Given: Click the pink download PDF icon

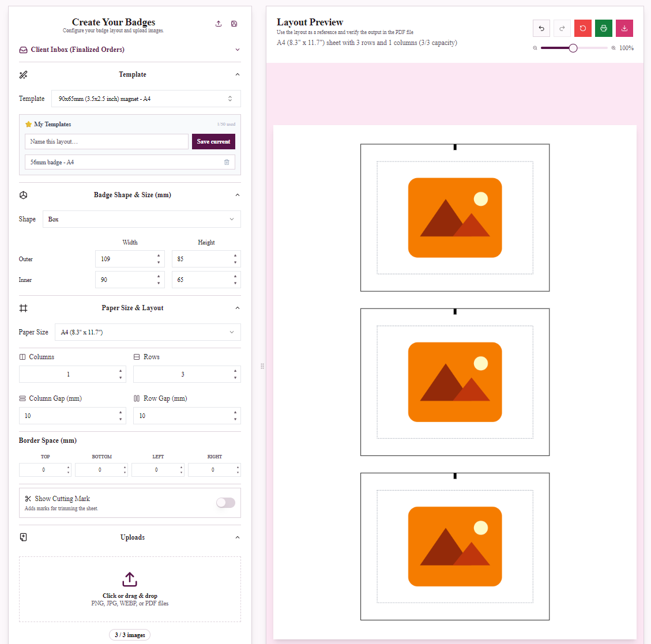Looking at the screenshot, I should pyautogui.click(x=624, y=28).
